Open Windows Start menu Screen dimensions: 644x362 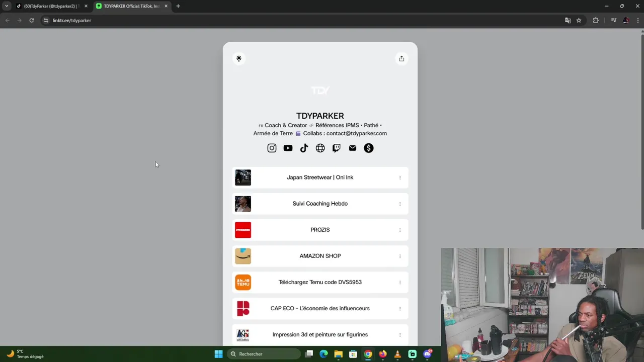coord(218,354)
